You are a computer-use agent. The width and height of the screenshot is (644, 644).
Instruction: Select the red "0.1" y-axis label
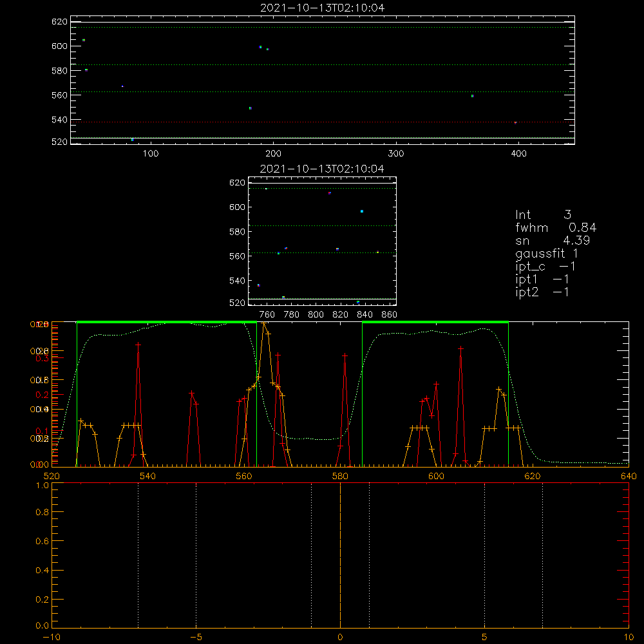43,431
